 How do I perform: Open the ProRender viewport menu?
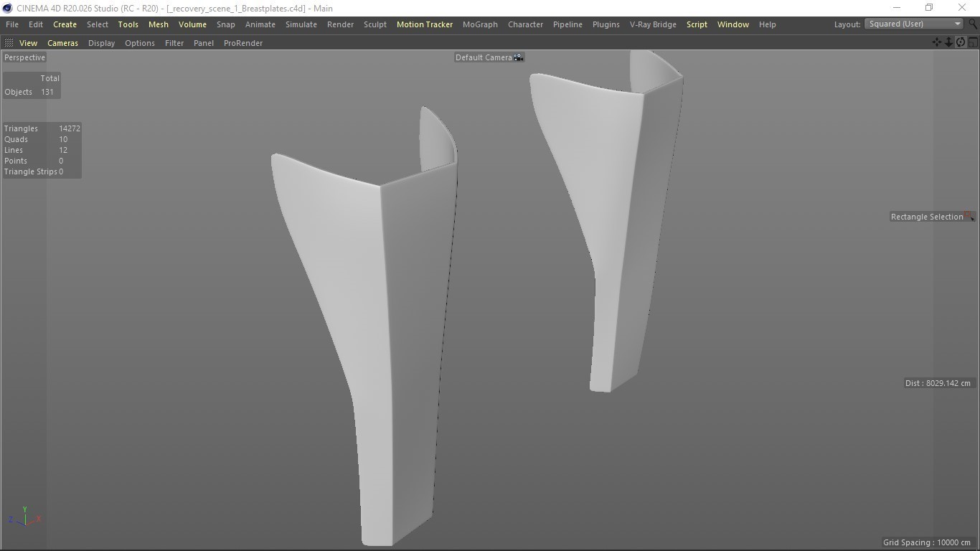click(x=243, y=43)
